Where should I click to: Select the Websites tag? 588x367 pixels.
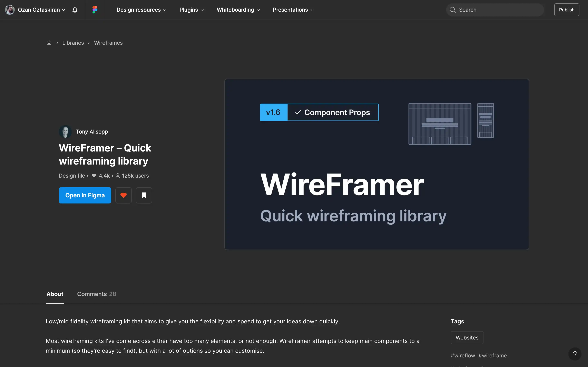(467, 337)
